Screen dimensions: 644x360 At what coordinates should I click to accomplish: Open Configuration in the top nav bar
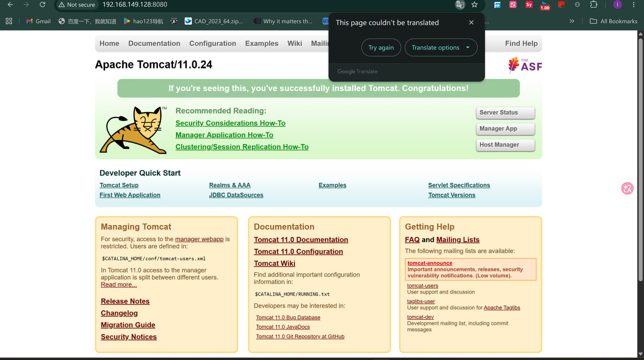[x=212, y=43]
